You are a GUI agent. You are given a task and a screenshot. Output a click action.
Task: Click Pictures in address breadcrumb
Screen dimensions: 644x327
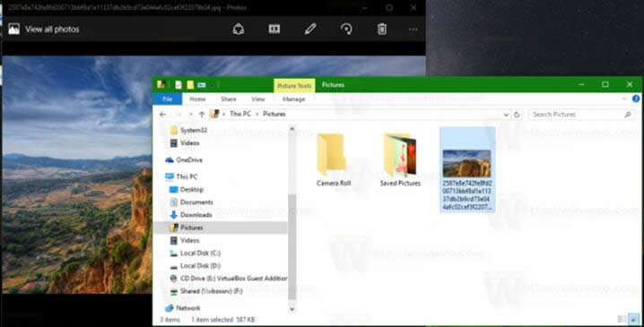tap(274, 114)
